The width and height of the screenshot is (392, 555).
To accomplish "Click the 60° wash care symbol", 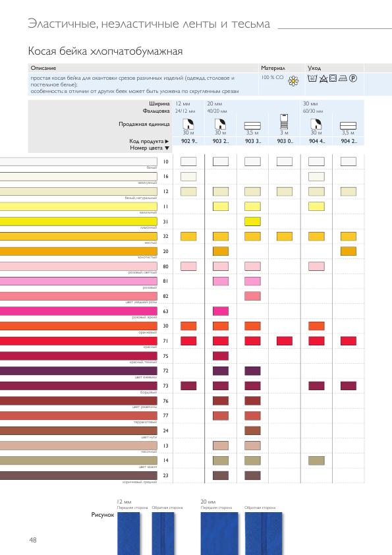I will (312, 78).
